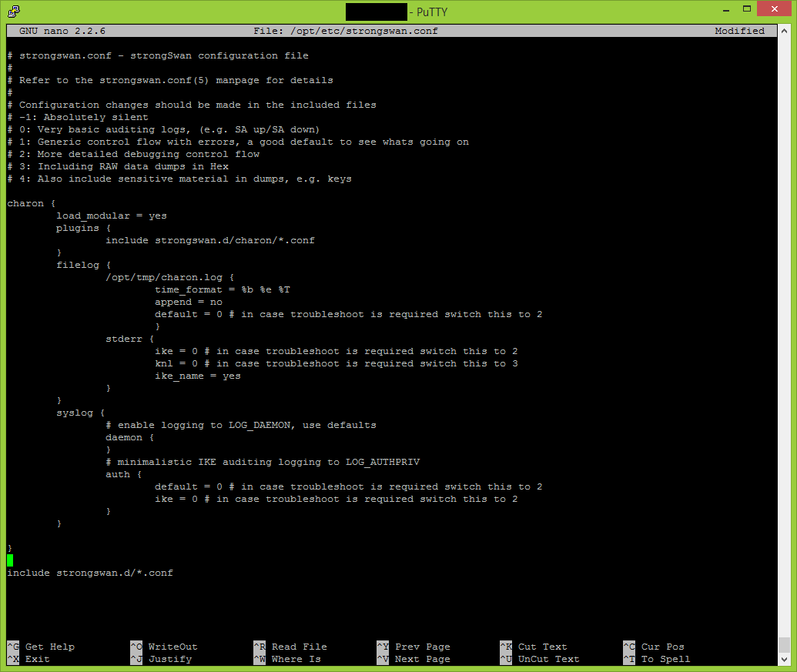Viewport: 797px width, 672px height.
Task: Click the 'plugins {' line
Action: point(83,228)
